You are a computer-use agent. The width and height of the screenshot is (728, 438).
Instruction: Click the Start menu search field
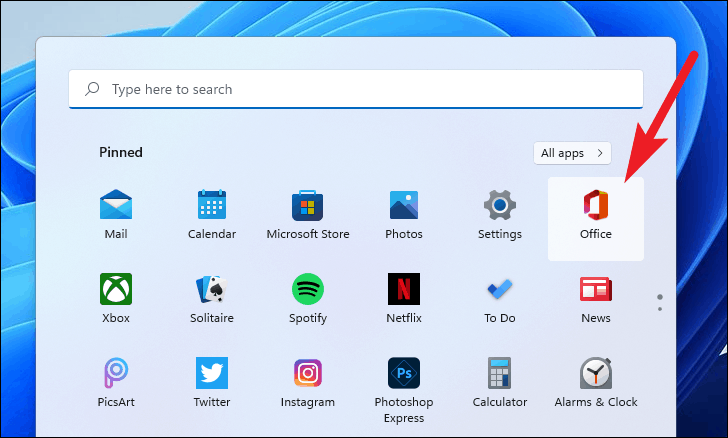356,89
